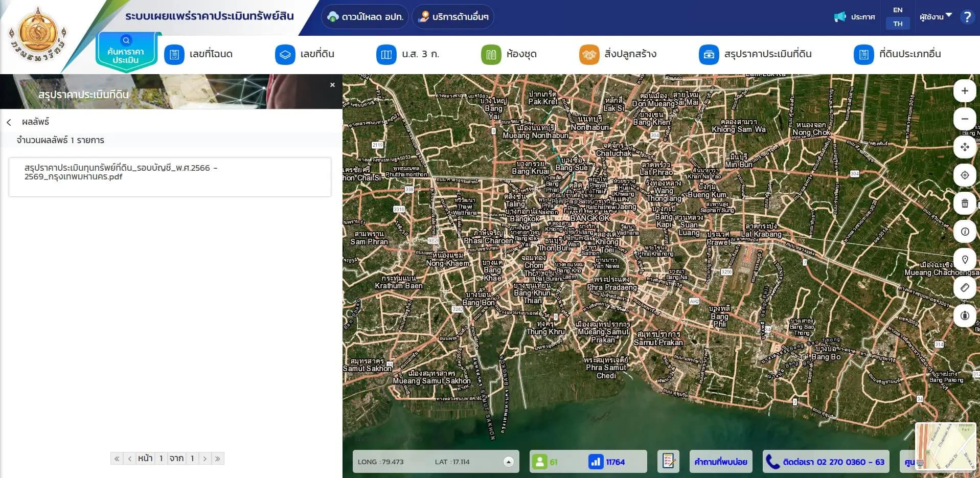Go back using the ผลลัพธ์ chevron
980x478 pixels.
(9, 122)
